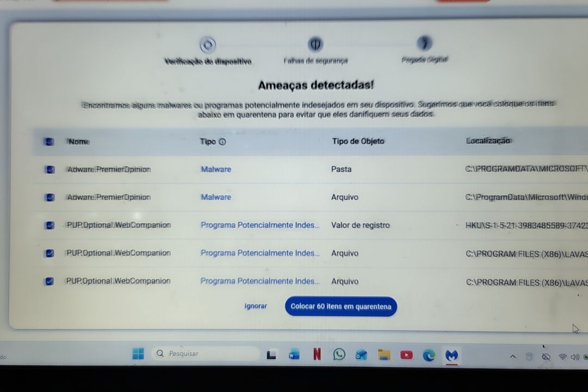This screenshot has width=588, height=392.
Task: Click the Malwarebytes taskbar icon
Action: [451, 355]
